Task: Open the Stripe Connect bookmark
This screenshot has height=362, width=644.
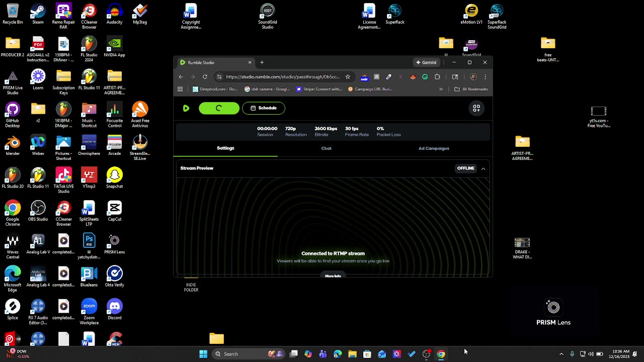Action: tap(319, 89)
